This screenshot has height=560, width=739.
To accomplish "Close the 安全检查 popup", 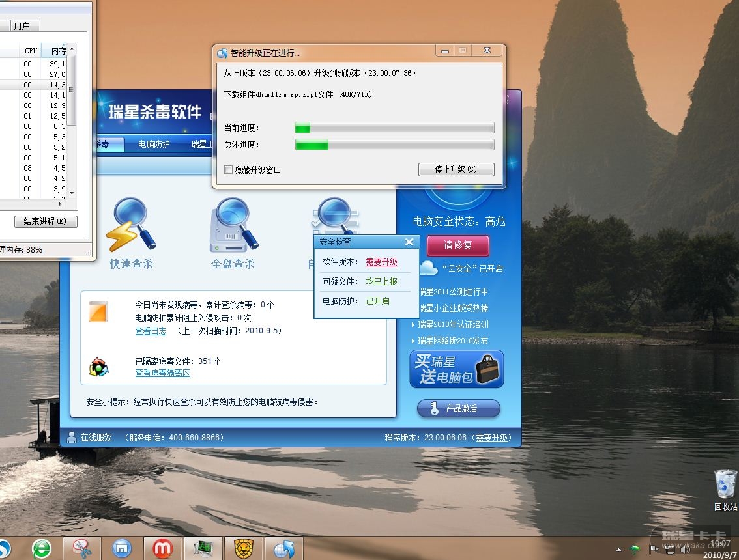I will coord(409,242).
